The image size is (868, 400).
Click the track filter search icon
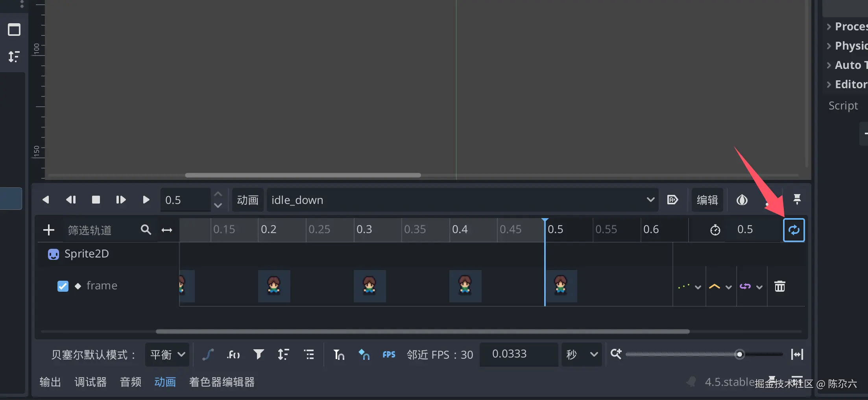[x=146, y=230]
